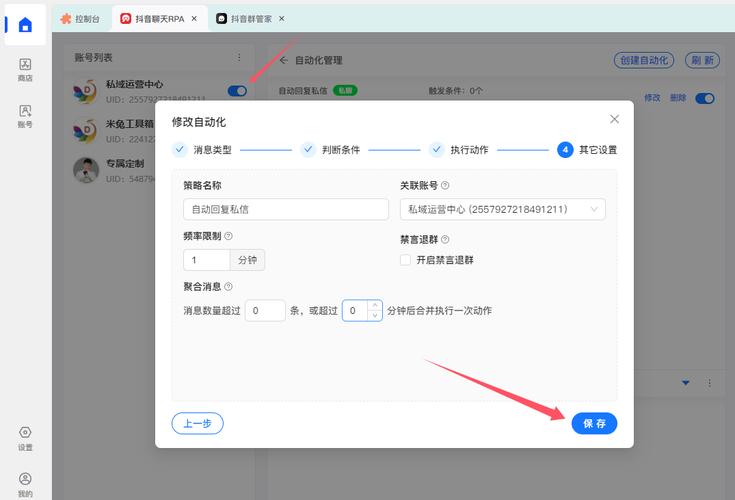Check the 开启禁言退群 checkbox
This screenshot has height=500, width=735.
pos(405,260)
